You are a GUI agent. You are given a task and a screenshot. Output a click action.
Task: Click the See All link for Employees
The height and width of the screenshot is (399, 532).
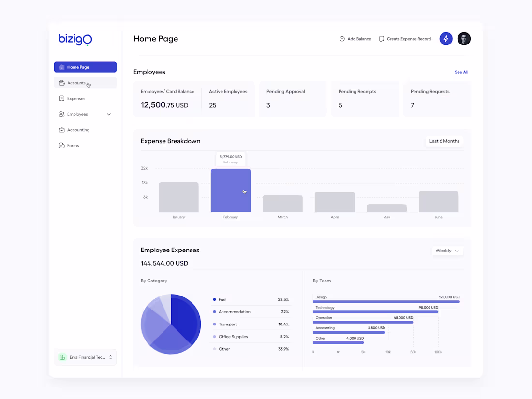pos(461,72)
